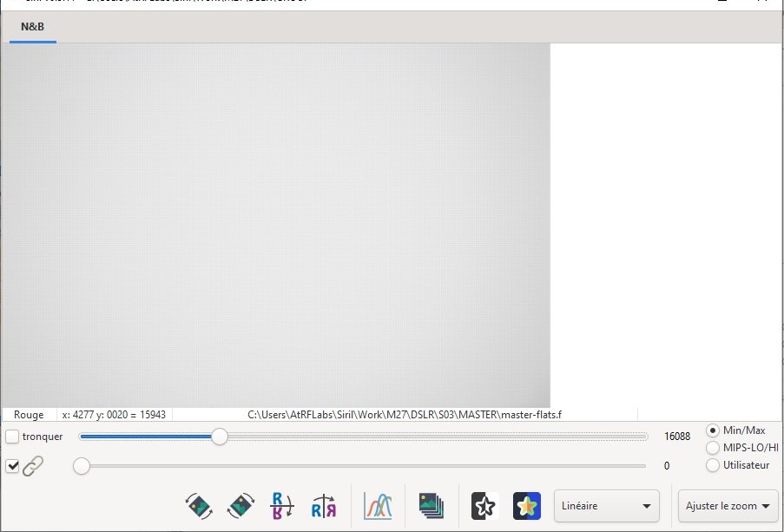Enable the tronquer checkbox
This screenshot has height=532, width=784.
(x=12, y=437)
